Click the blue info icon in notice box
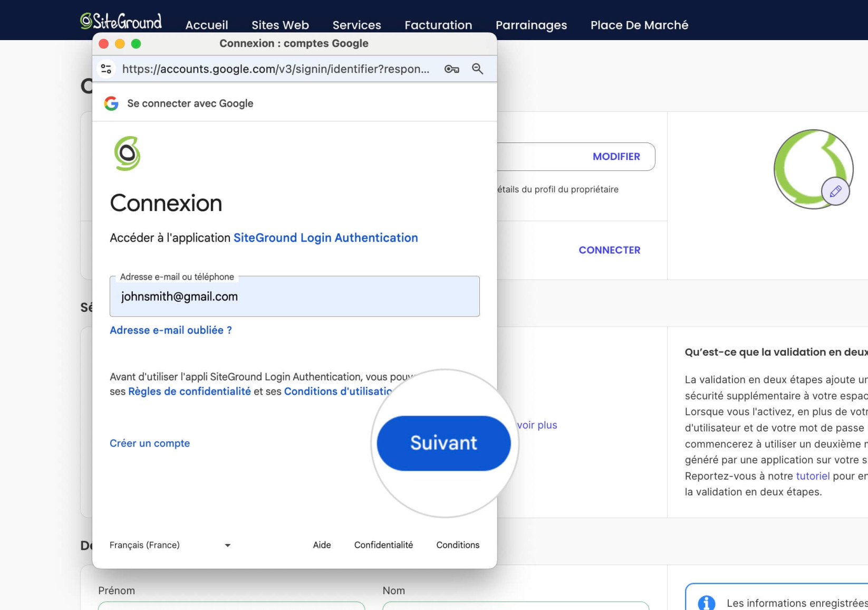868x610 pixels. click(x=706, y=603)
